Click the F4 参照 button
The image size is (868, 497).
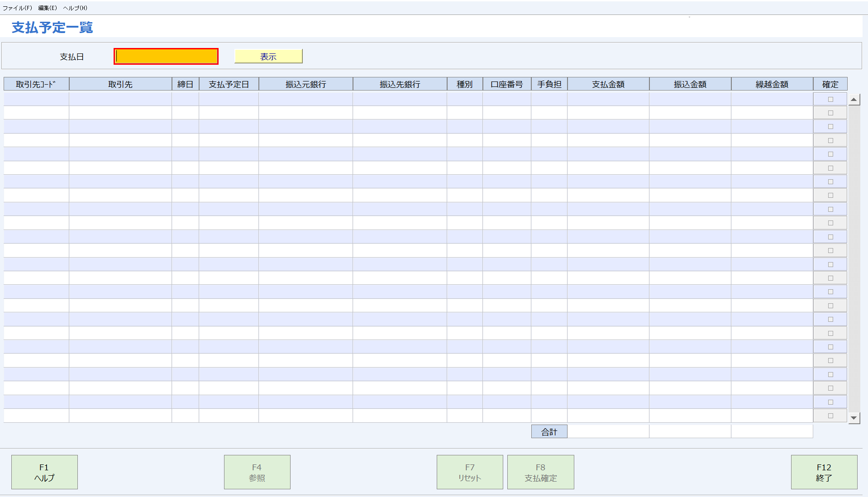(256, 472)
